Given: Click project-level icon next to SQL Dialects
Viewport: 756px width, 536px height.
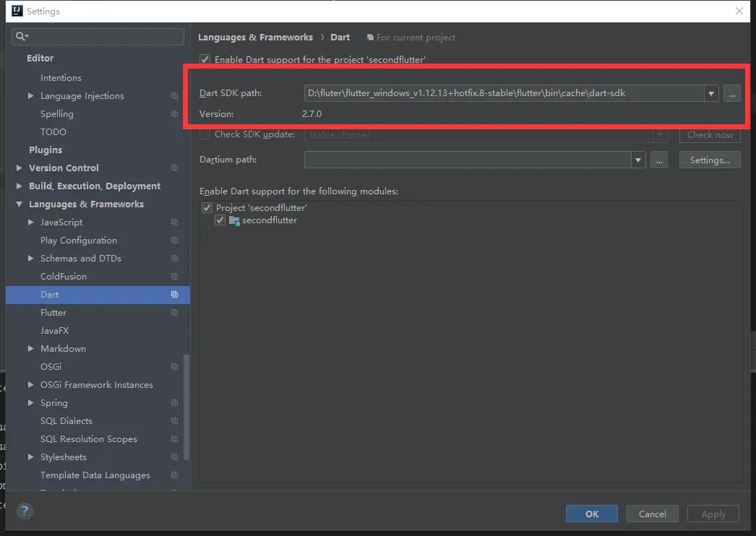Looking at the screenshot, I should point(174,421).
